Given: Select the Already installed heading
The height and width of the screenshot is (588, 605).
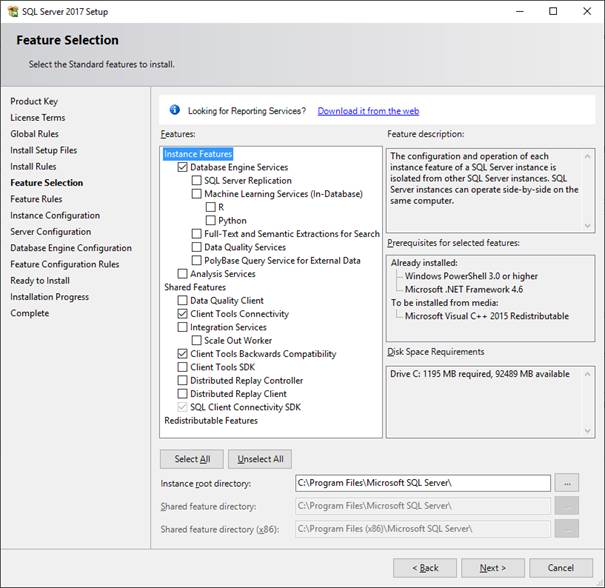Looking at the screenshot, I should coord(424,263).
